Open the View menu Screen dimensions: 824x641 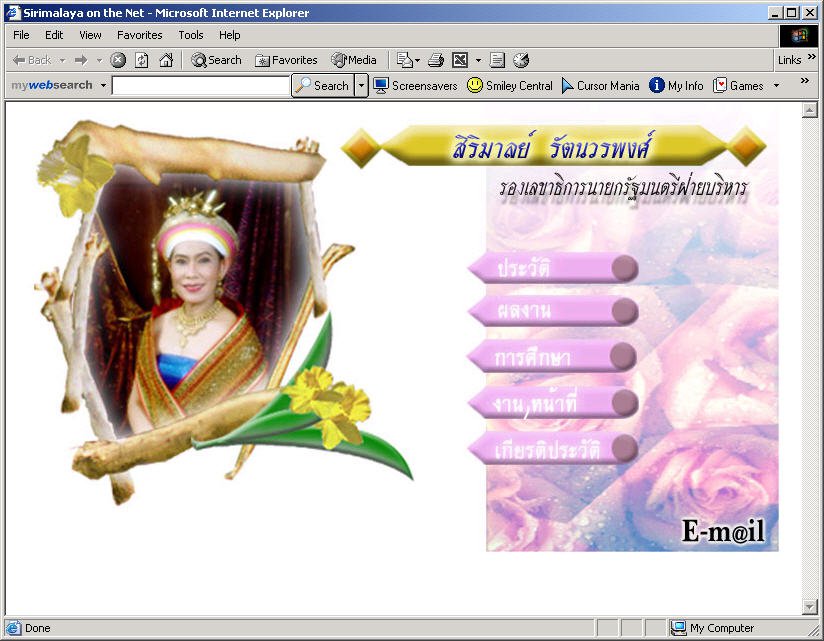90,35
